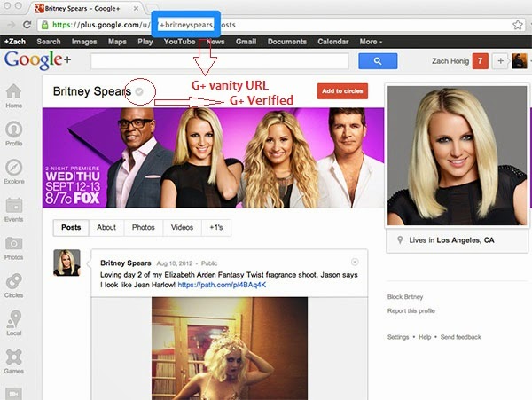Viewport: 532px width, 400px height.
Task: Click Britney Spears post author name
Action: pyautogui.click(x=126, y=263)
